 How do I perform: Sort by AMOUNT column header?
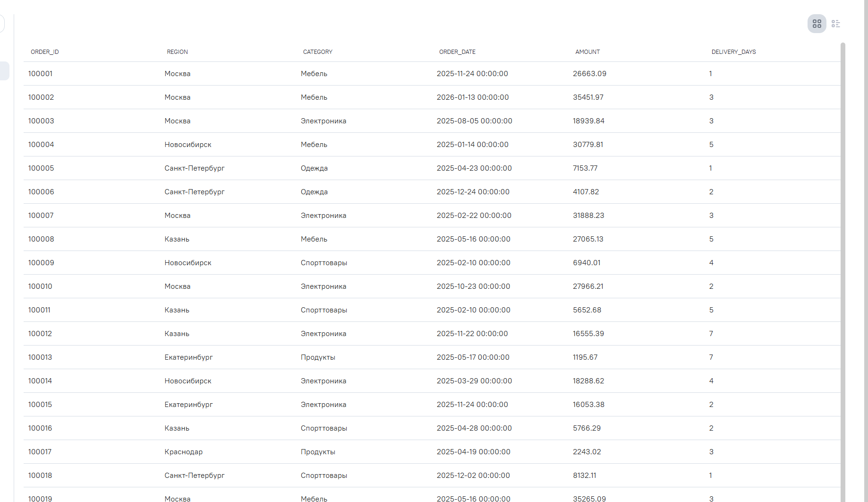587,52
